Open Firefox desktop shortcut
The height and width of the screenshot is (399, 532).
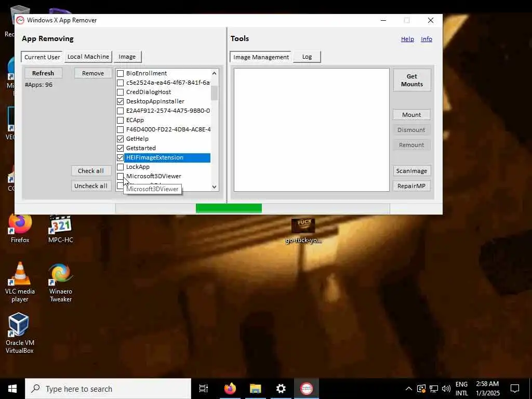(20, 229)
